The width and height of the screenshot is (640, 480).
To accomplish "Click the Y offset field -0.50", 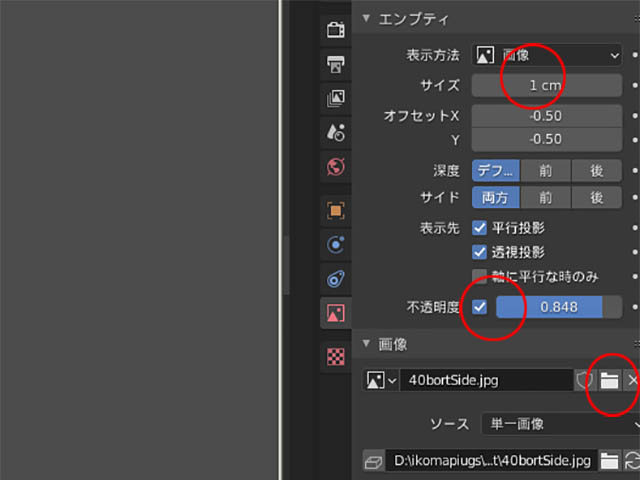I will coord(547,139).
